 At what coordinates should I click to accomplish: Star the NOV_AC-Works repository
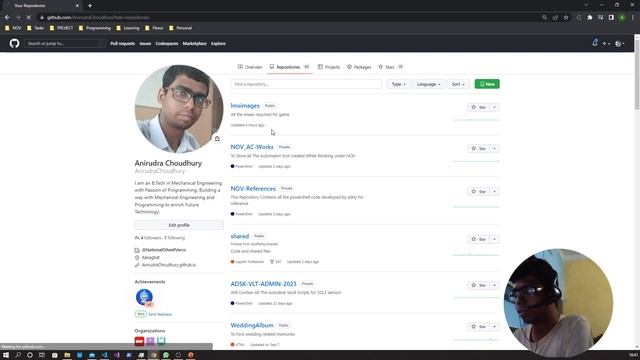coord(478,149)
